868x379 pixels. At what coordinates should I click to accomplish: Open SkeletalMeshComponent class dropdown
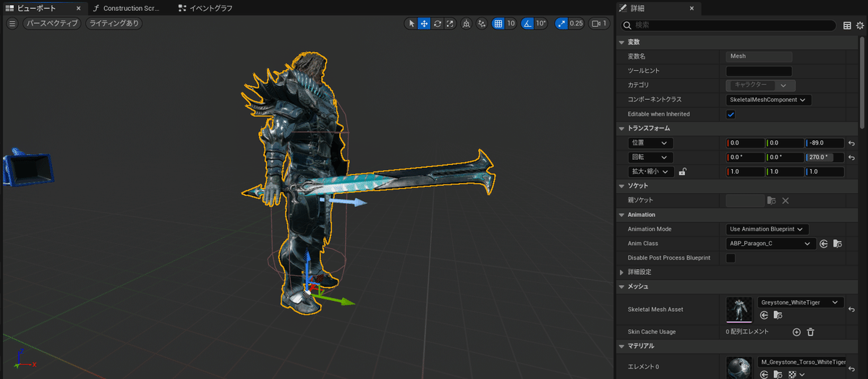pyautogui.click(x=769, y=100)
